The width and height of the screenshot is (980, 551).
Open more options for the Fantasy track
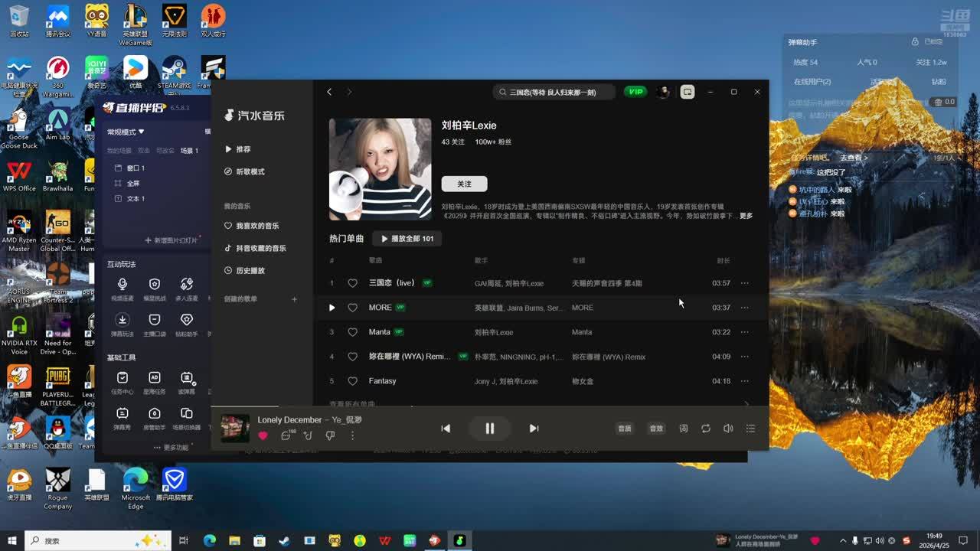coord(744,381)
